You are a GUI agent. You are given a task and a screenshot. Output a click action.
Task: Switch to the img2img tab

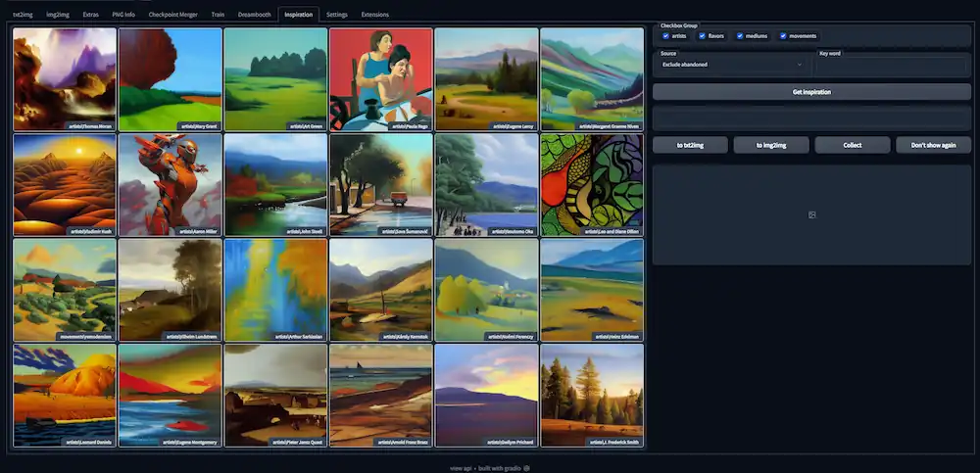pos(58,15)
